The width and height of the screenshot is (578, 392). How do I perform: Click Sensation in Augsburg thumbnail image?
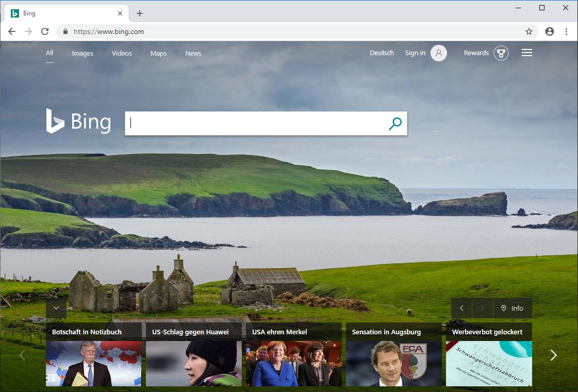(394, 364)
